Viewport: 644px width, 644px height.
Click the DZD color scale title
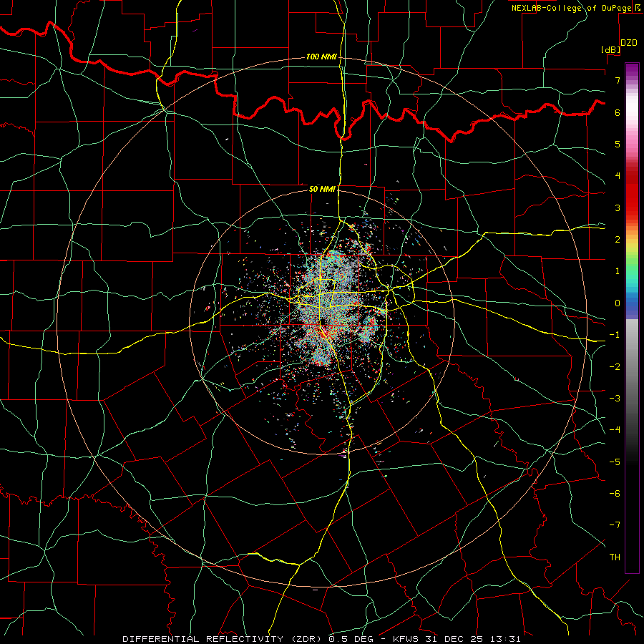tap(629, 43)
